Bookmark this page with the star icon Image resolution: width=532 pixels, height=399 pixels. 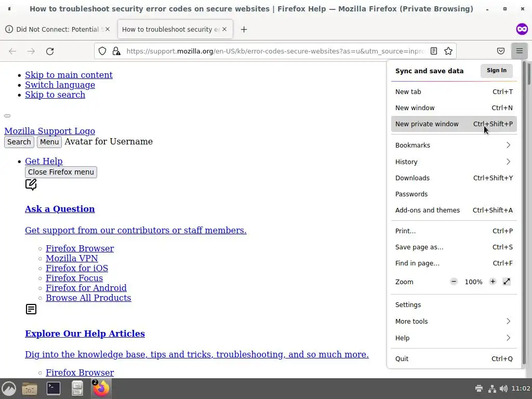[x=448, y=51]
